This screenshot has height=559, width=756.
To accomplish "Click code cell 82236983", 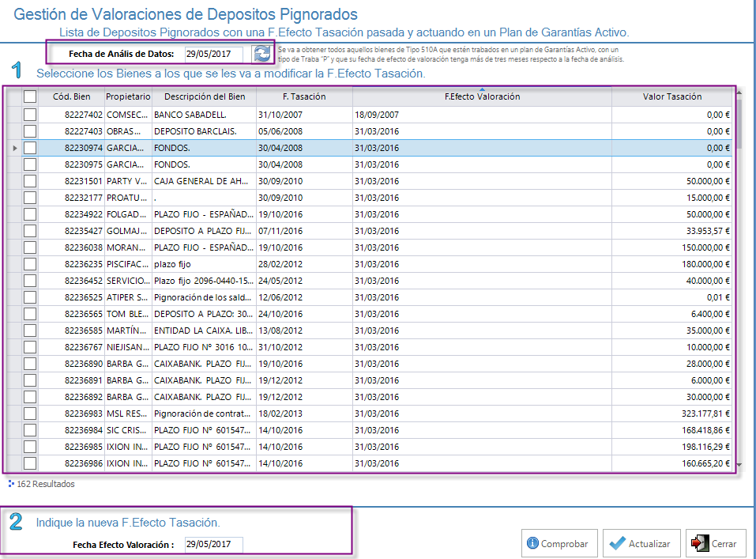I will [x=71, y=414].
